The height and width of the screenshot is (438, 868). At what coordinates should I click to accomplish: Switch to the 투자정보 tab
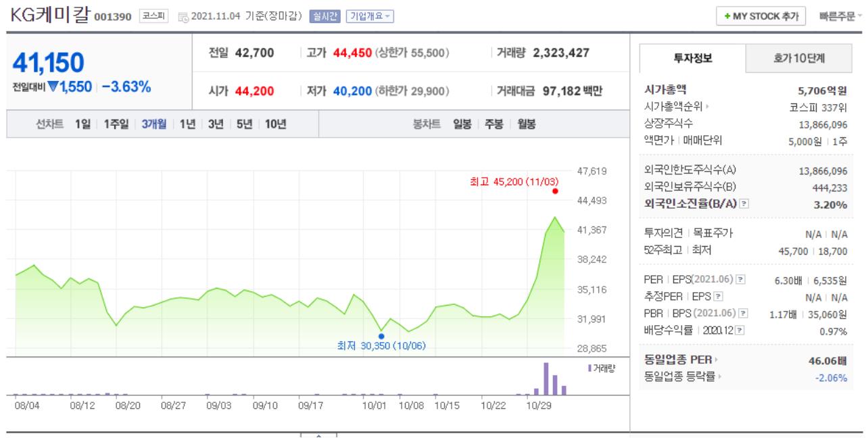coord(692,59)
